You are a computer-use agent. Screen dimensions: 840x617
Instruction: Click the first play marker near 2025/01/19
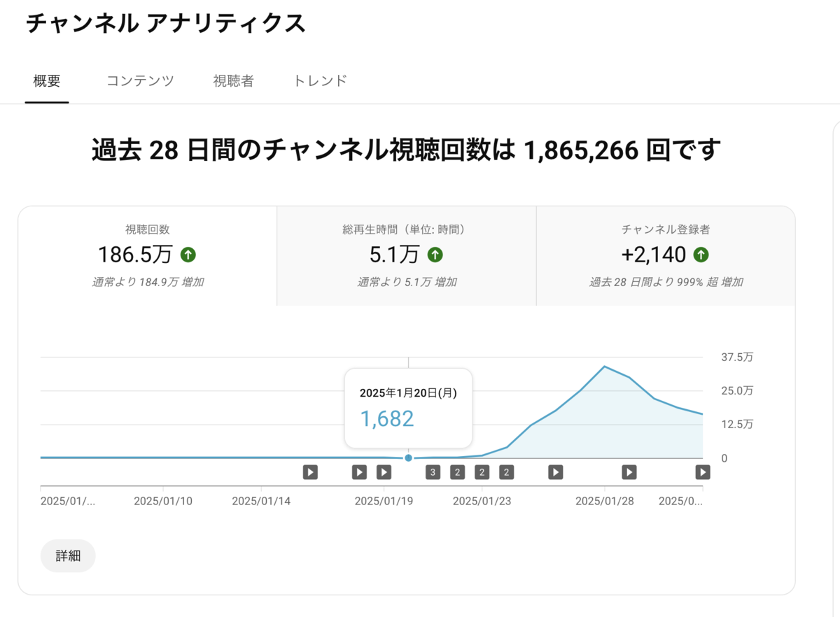click(x=359, y=472)
